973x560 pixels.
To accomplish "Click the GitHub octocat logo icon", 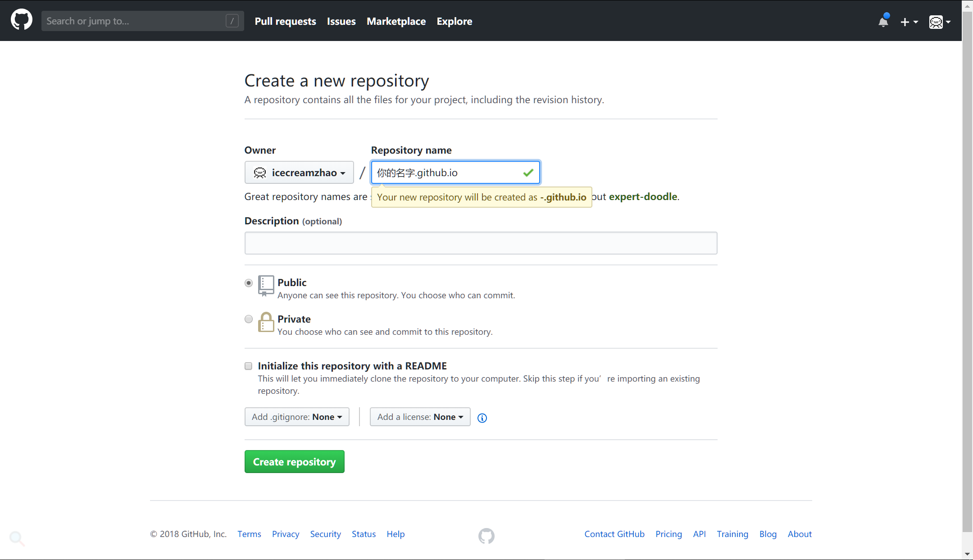I will pos(21,20).
